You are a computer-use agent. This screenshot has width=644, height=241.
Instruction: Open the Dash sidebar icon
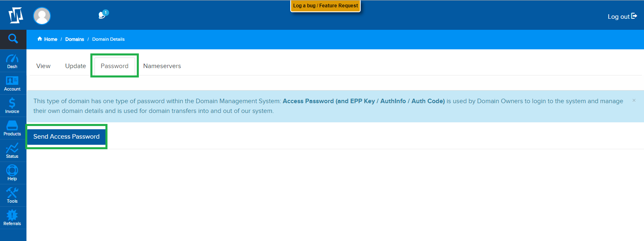coord(12,61)
